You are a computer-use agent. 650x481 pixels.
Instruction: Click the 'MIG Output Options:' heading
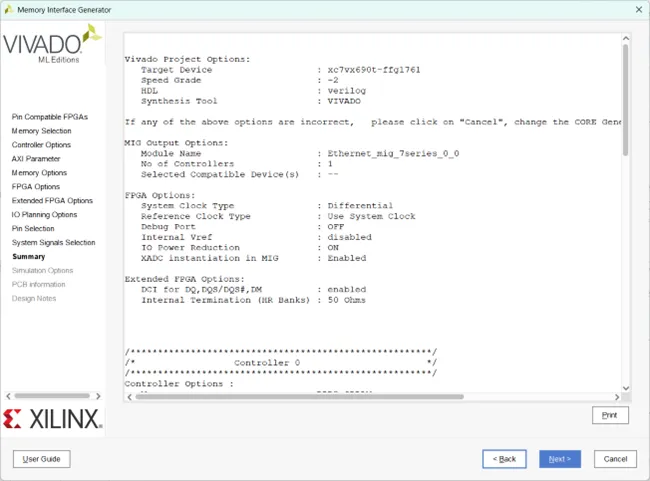176,143
